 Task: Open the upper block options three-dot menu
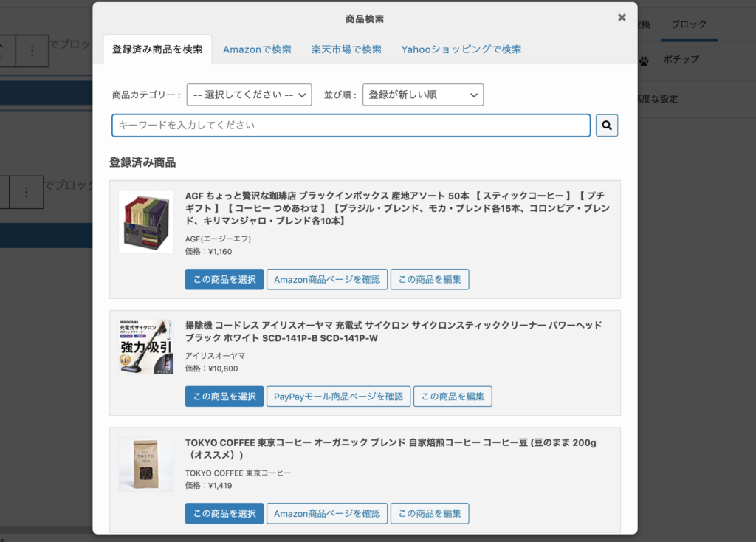tap(32, 51)
